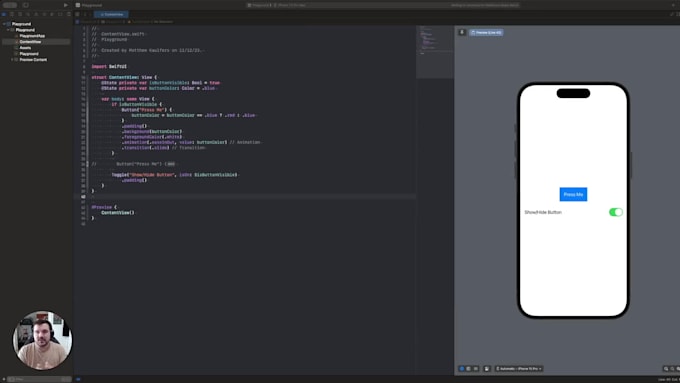Screen dimensions: 680x383
Task: Click the '.background(buttonColor)' code line
Action: [152, 131]
